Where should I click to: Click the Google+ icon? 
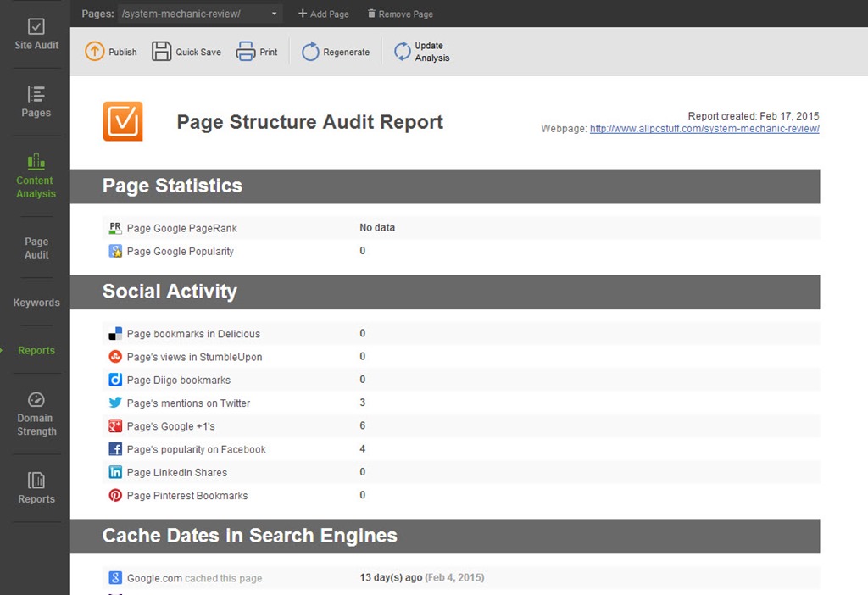(115, 425)
